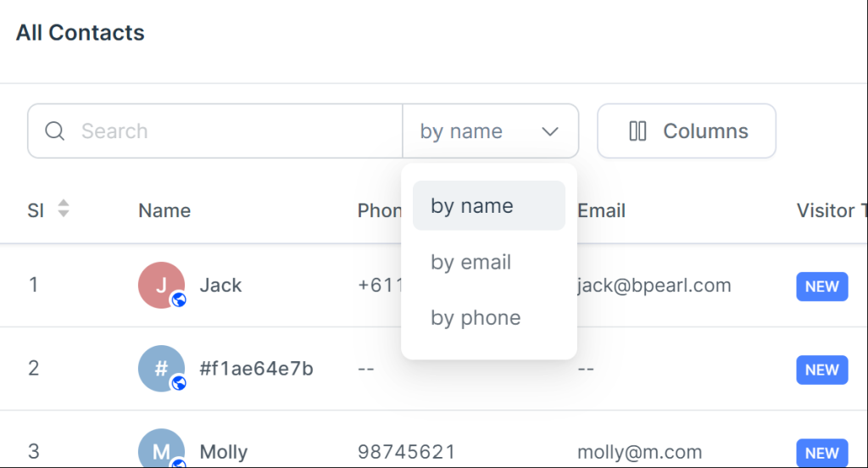Click the globe badge on #f1ae64e7b avatar
The height and width of the screenshot is (468, 868).
178,382
